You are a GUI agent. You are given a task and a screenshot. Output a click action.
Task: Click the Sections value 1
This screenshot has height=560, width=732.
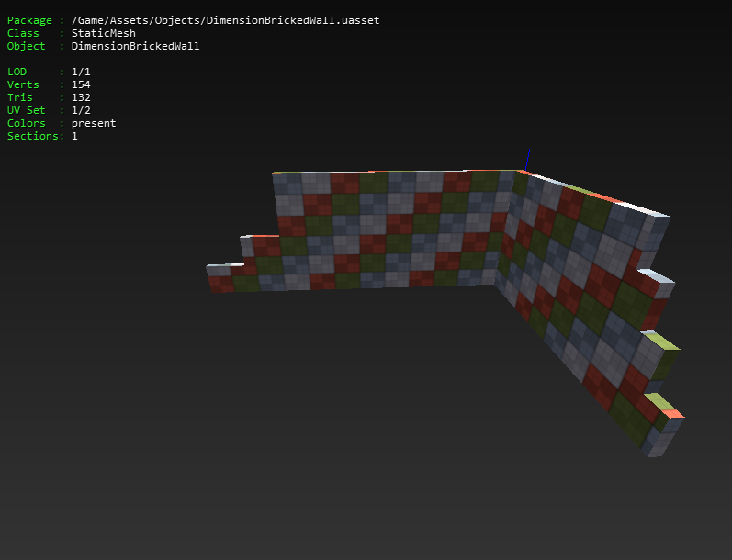coord(74,136)
